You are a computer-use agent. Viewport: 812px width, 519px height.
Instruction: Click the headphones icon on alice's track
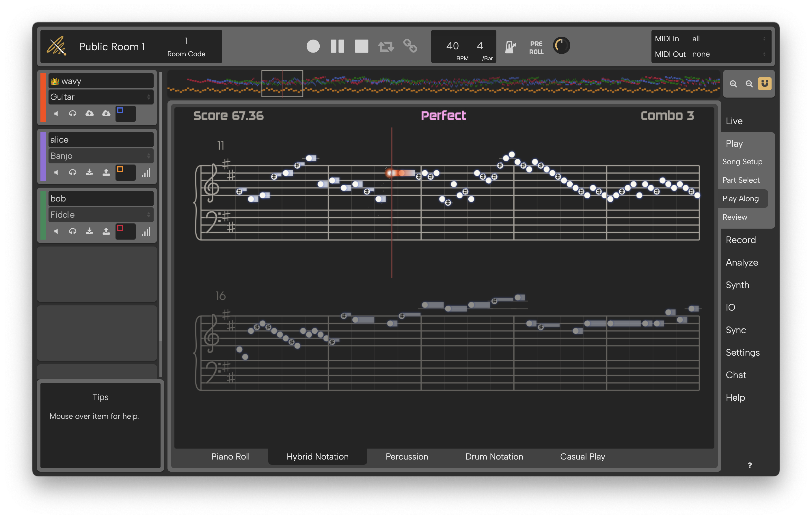point(72,173)
